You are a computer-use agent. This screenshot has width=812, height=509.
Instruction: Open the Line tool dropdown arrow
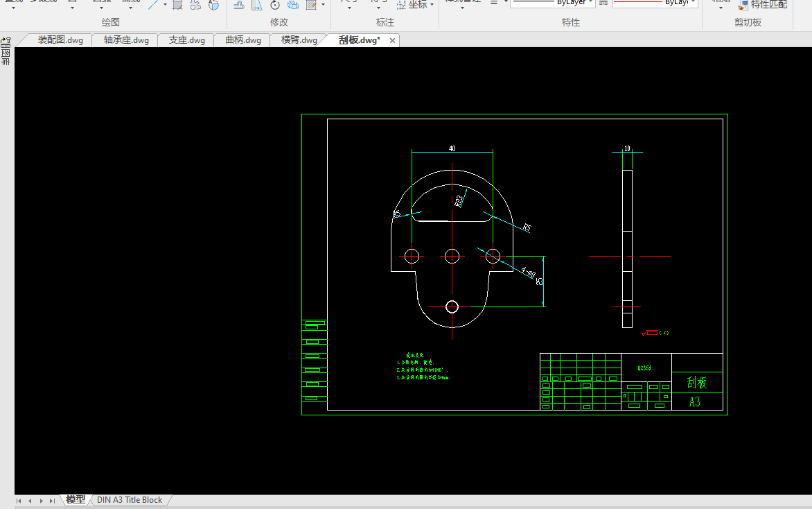165,5
